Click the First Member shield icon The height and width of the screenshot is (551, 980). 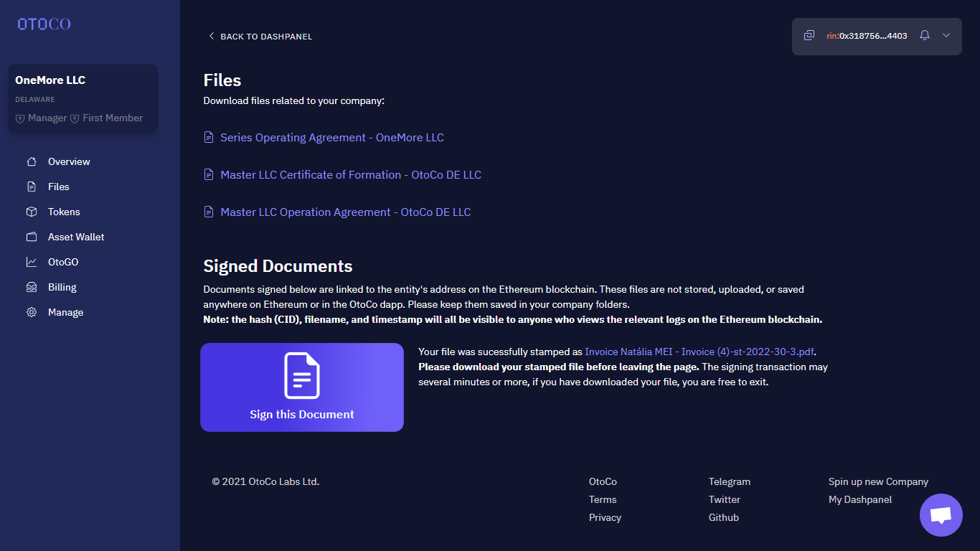click(75, 118)
